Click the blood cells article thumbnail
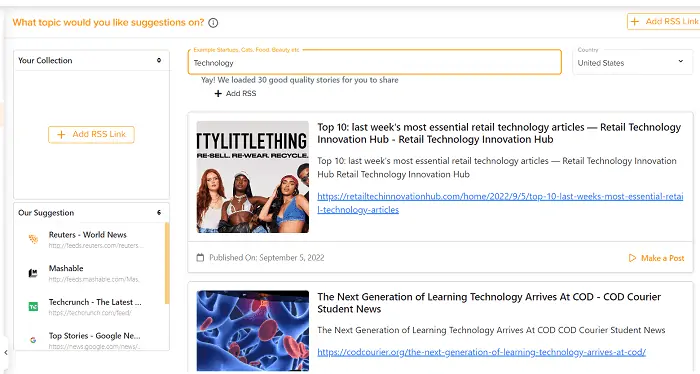Image resolution: width=700 pixels, height=374 pixels. click(x=253, y=331)
